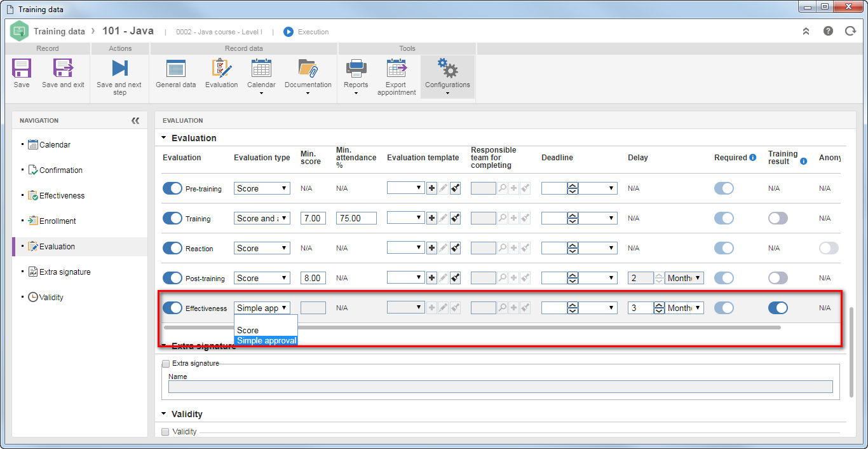Click the refresh icon in header
The height and width of the screenshot is (449, 868).
(850, 31)
